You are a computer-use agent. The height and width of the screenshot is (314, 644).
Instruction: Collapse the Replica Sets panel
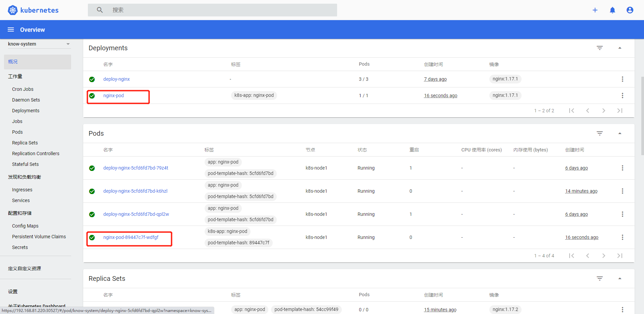click(620, 278)
